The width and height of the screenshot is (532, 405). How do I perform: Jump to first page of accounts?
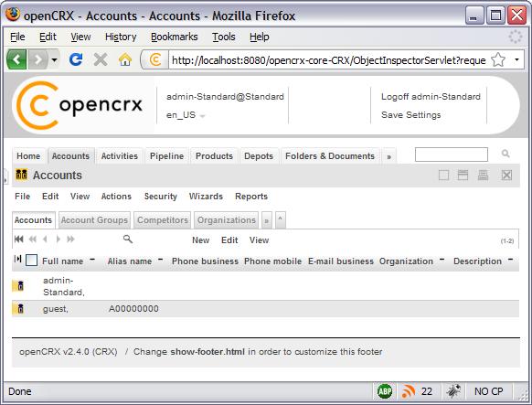coord(19,240)
